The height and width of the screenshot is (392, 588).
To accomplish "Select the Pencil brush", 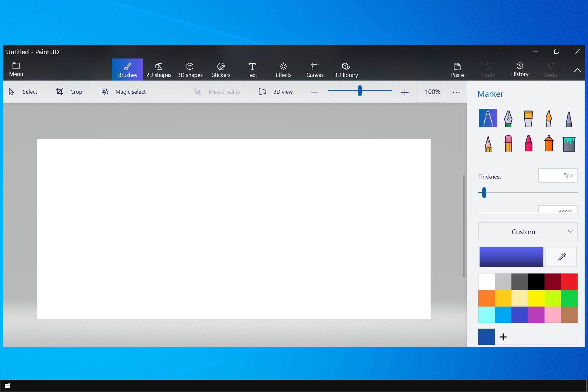I will 488,144.
